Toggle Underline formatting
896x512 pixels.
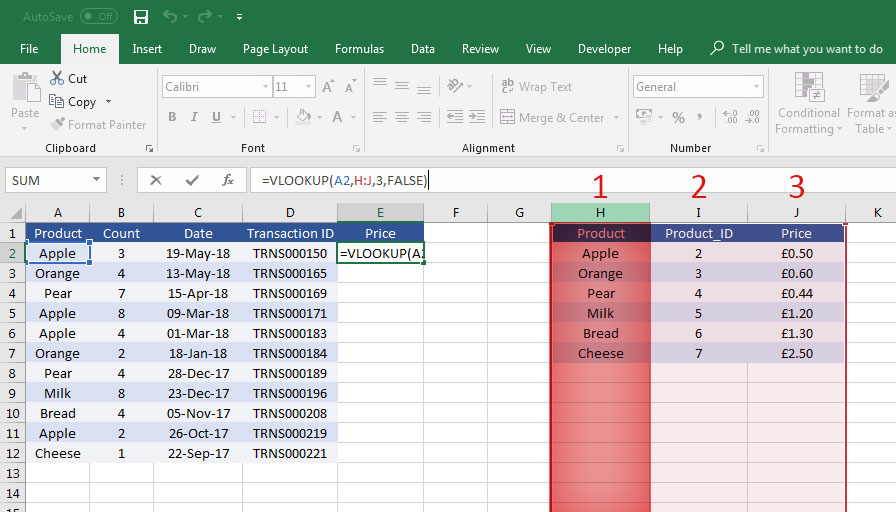pyautogui.click(x=216, y=117)
